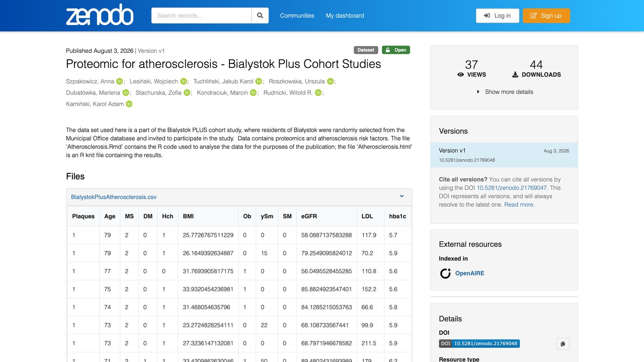
Task: Click the DOI badge 10.5281/zenodo.21769048
Action: point(479,344)
